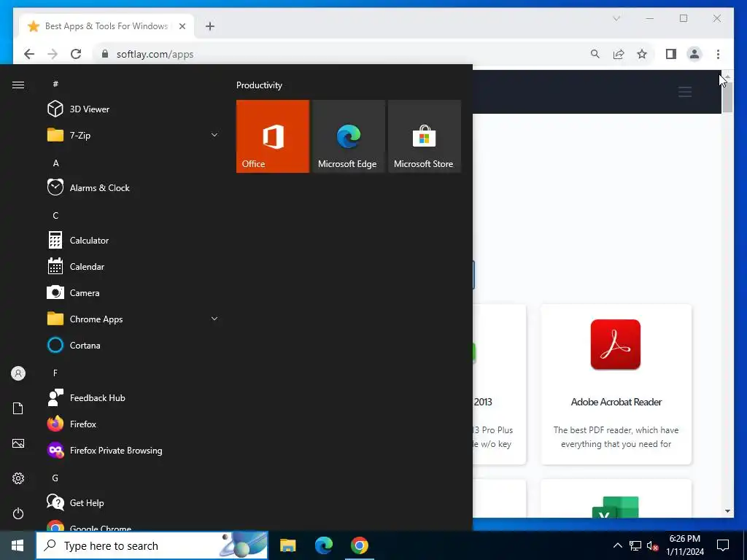Open the Adobe Acrobat Reader card icon
The image size is (747, 560).
(x=616, y=344)
